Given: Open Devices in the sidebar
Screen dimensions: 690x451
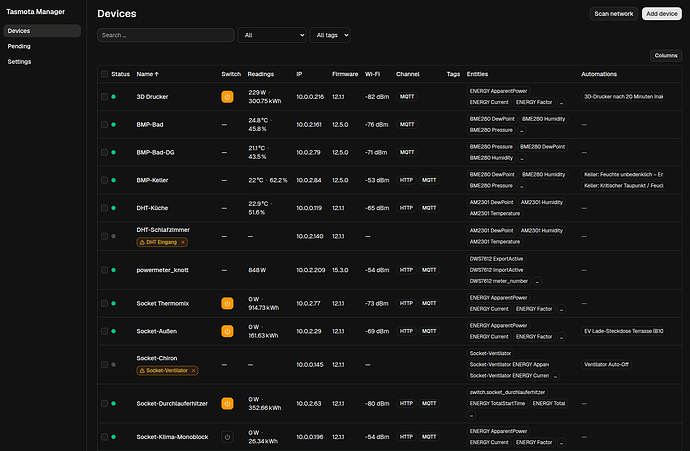Looking at the screenshot, I should (x=42, y=31).
